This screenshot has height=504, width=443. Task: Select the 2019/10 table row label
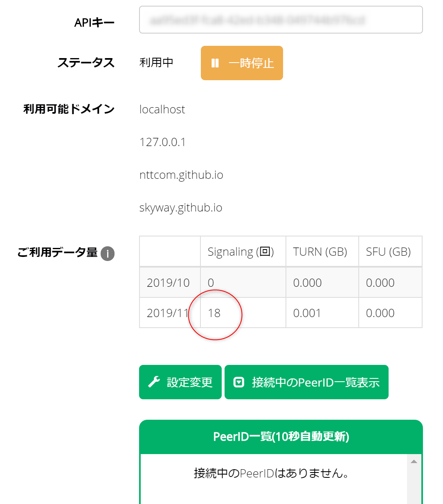pos(168,283)
